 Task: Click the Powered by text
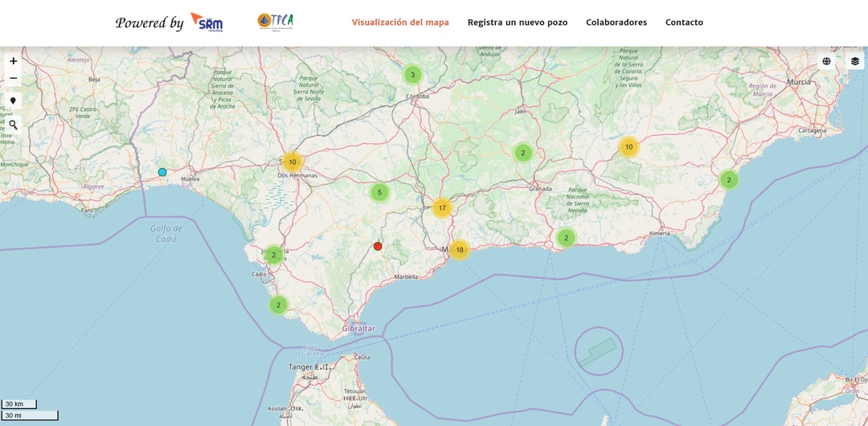[x=149, y=23]
